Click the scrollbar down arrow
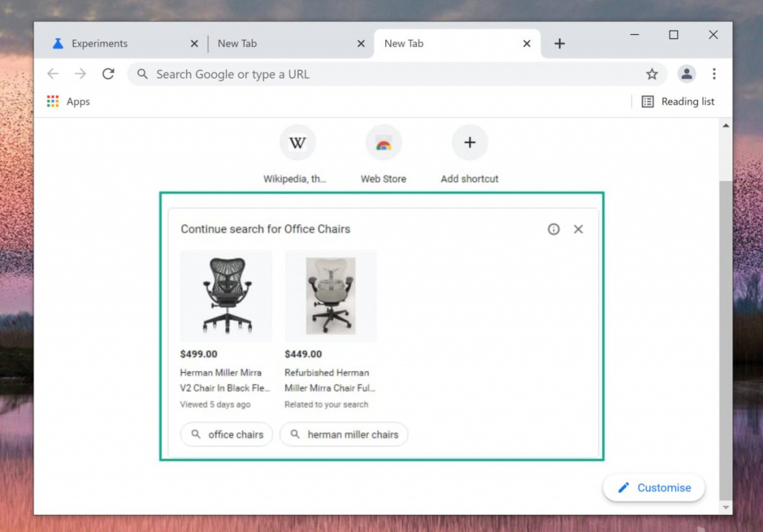 click(726, 507)
